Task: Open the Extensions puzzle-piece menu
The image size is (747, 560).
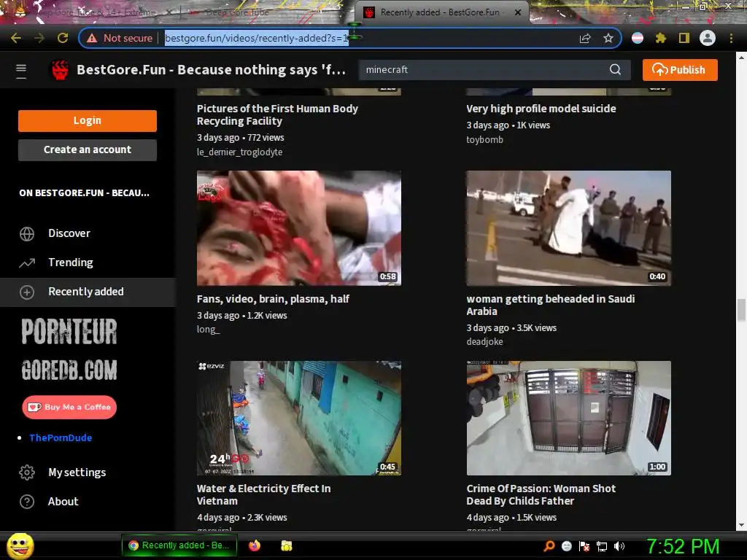Action: click(x=661, y=38)
